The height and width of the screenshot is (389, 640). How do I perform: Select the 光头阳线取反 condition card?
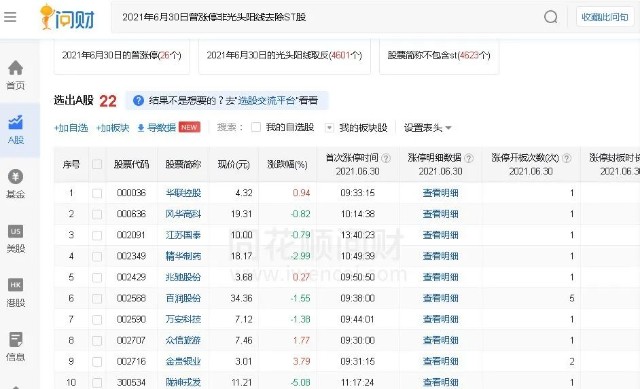(x=284, y=56)
